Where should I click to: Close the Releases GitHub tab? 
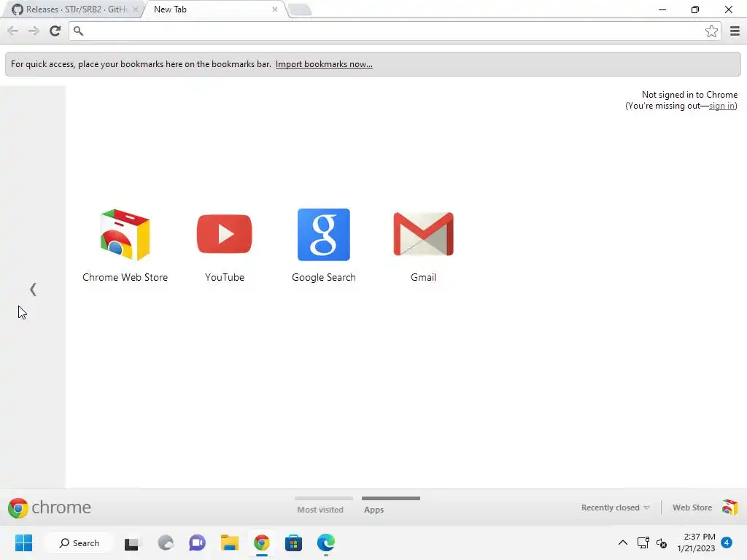pyautogui.click(x=135, y=9)
